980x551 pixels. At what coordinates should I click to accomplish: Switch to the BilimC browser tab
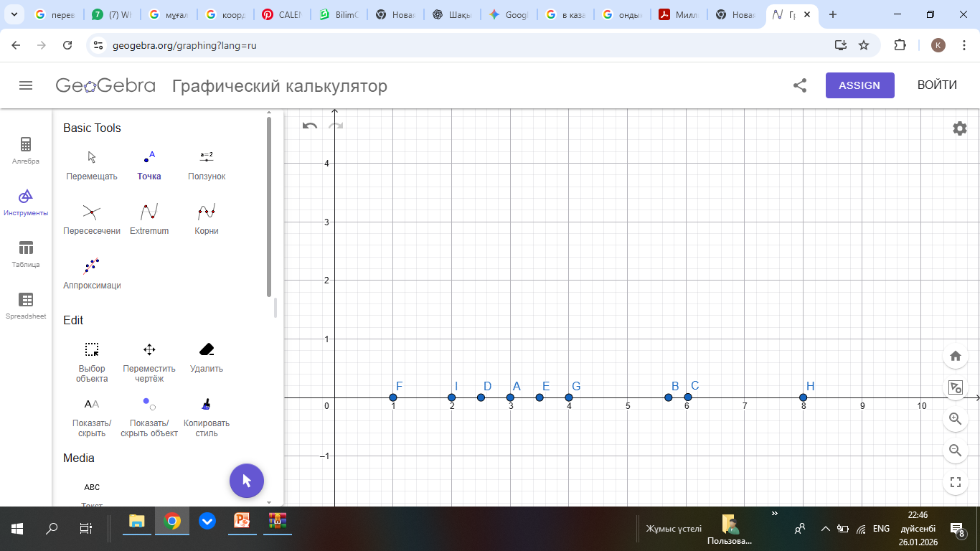(339, 14)
